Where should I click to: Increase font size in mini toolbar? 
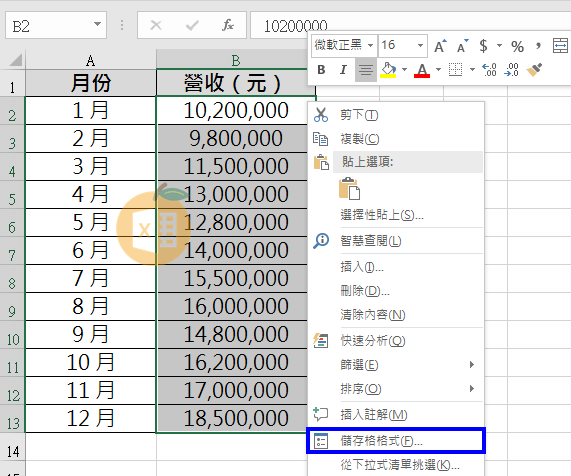point(440,46)
